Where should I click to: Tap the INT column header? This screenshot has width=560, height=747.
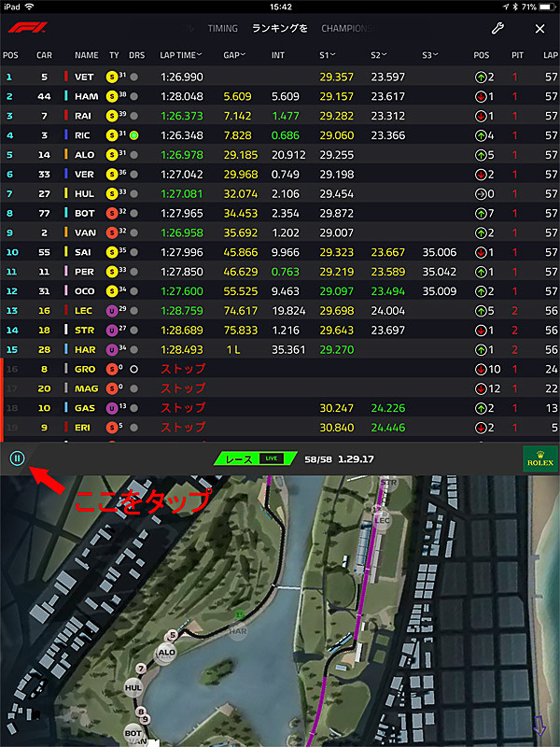coord(277,55)
